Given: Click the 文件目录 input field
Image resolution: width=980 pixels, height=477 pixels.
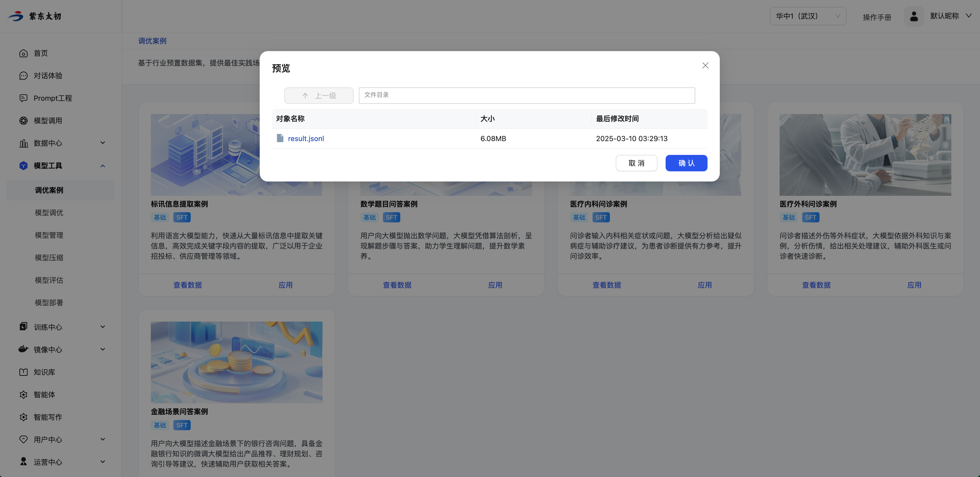Looking at the screenshot, I should (527, 95).
